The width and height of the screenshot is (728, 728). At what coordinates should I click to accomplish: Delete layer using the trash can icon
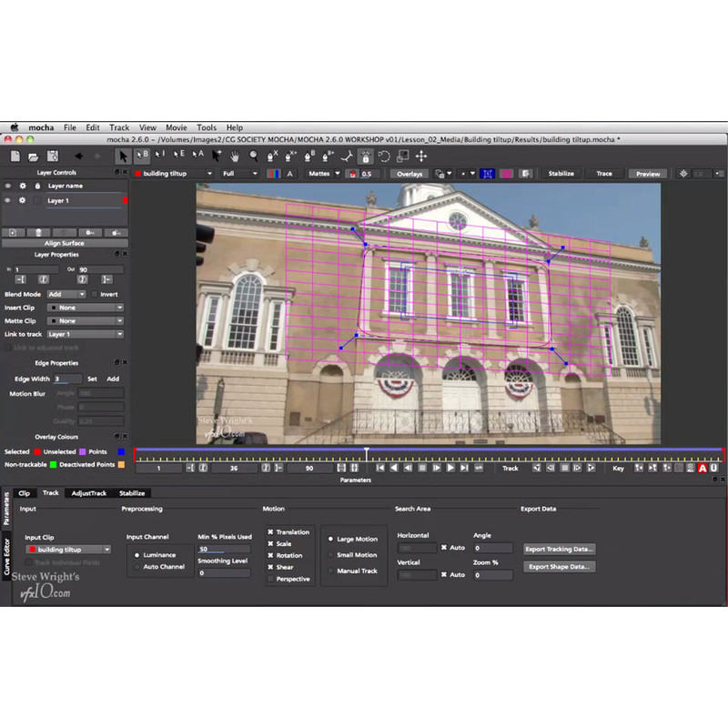38,233
